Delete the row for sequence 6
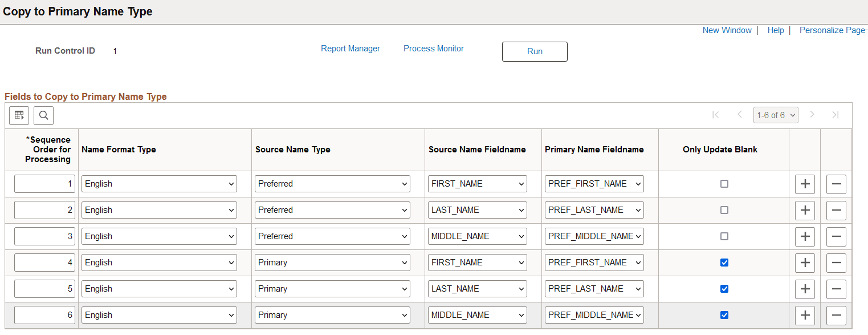 (x=836, y=314)
